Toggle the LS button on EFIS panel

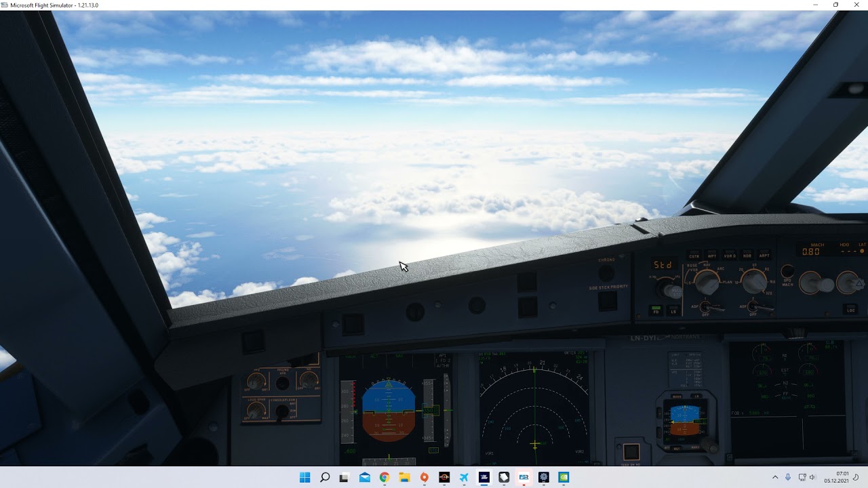(673, 310)
